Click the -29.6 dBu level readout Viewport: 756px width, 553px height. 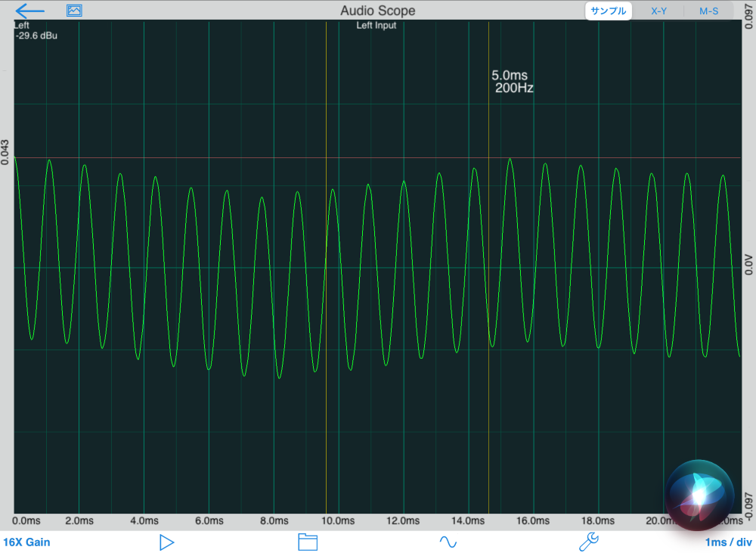point(36,35)
